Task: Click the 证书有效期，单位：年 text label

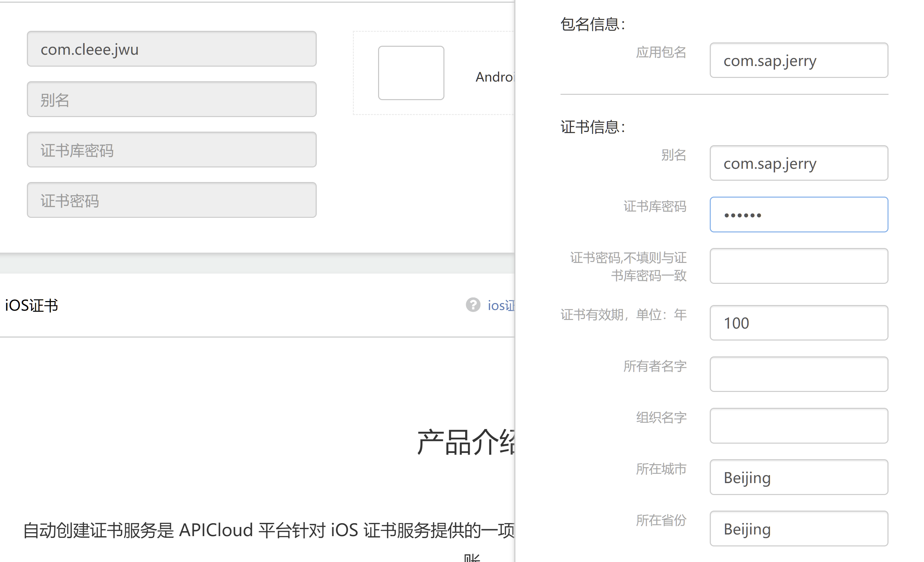Action: click(623, 315)
